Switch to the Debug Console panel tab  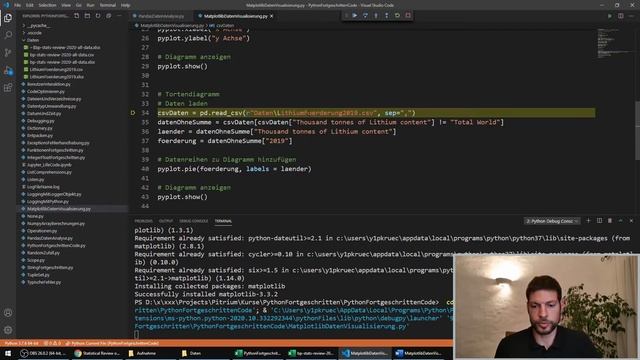click(193, 221)
